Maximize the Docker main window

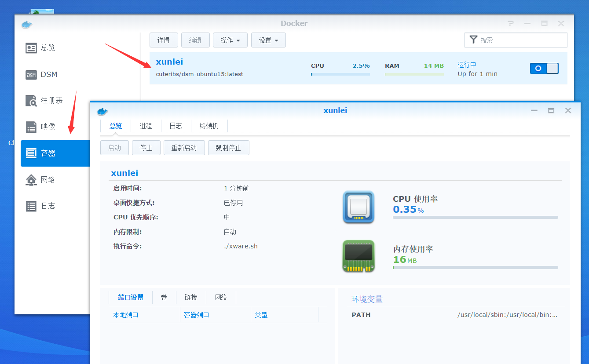click(544, 24)
